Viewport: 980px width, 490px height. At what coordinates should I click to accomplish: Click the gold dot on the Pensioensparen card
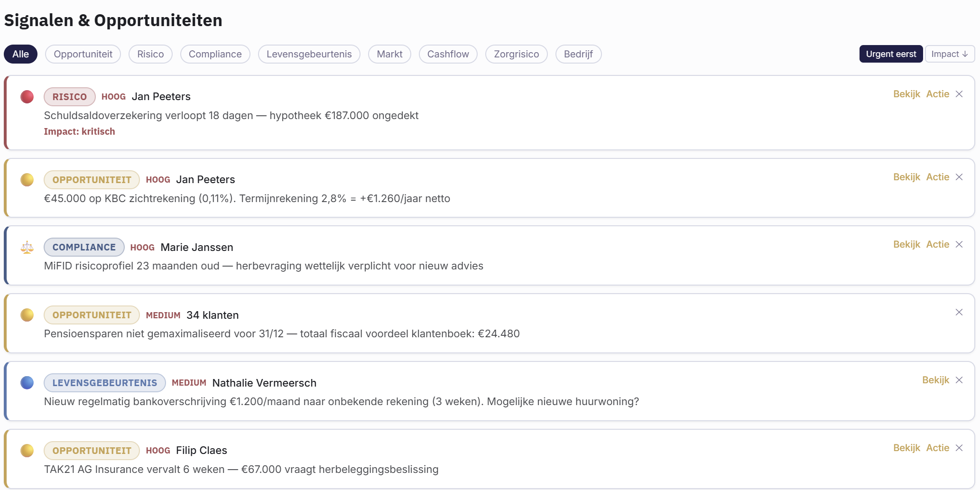[27, 314]
